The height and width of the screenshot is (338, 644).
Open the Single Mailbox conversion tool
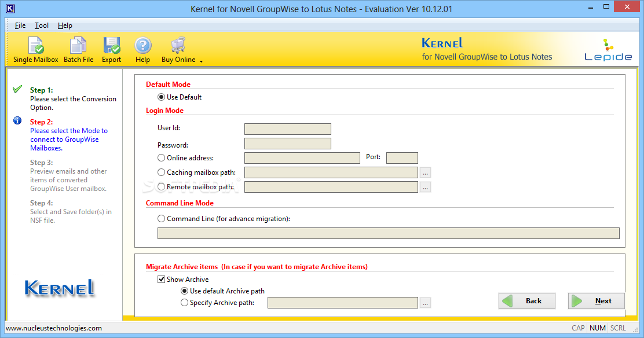tap(36, 50)
